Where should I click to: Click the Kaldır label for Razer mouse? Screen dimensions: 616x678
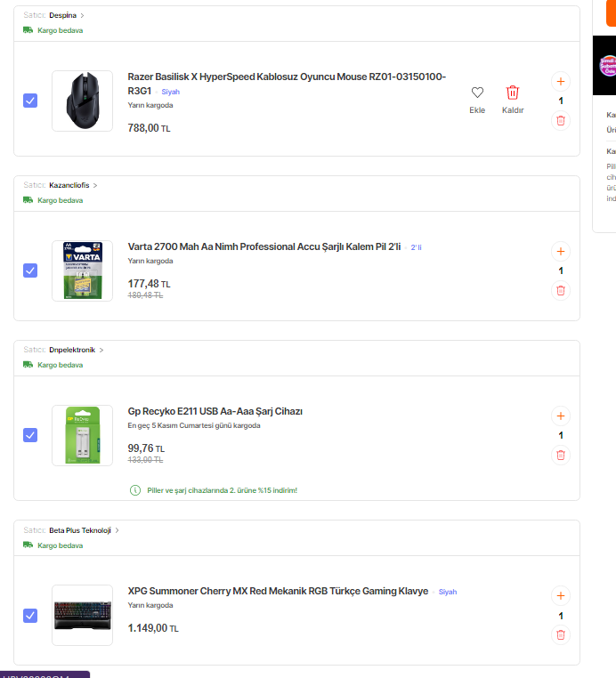pyautogui.click(x=513, y=110)
